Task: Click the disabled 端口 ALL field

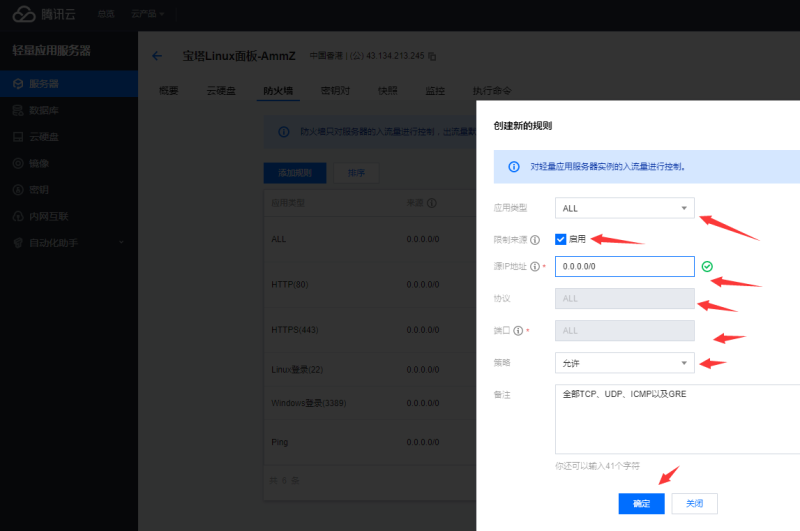Action: 624,331
